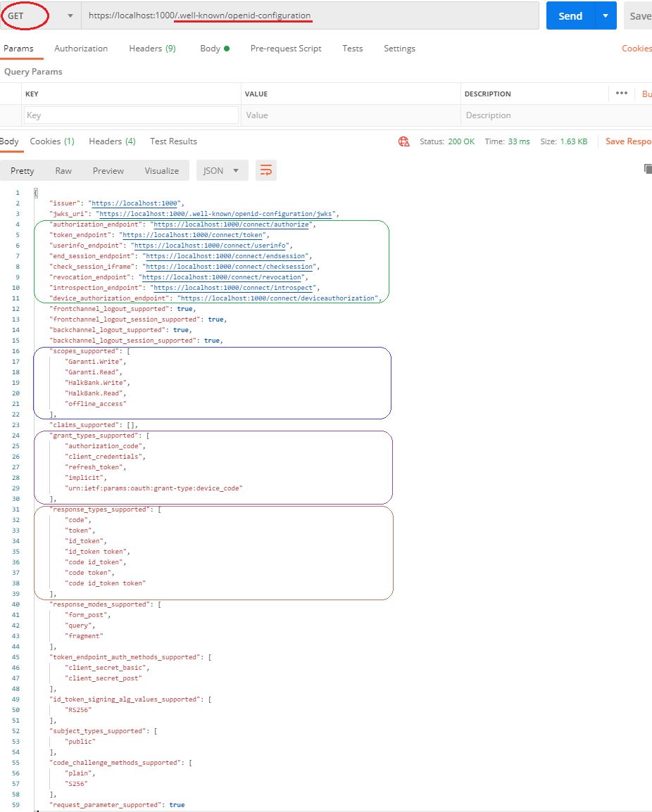Open the Pre-request Script tab
Viewport: 652px width, 812px height.
286,49
